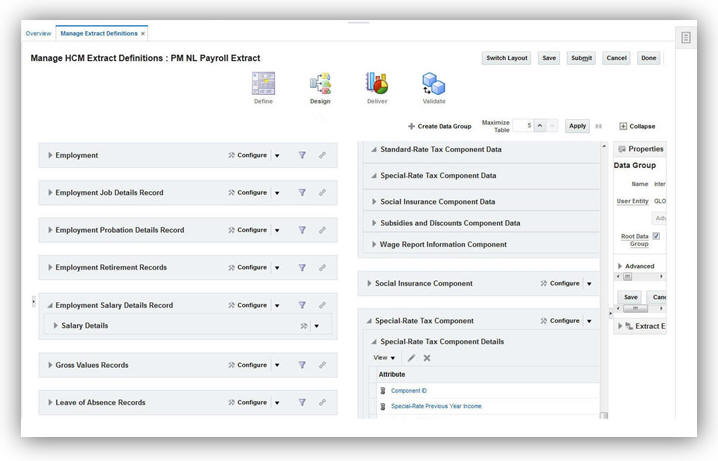The width and height of the screenshot is (718, 461).
Task: Open the Component ID attribute link
Action: [x=409, y=390]
